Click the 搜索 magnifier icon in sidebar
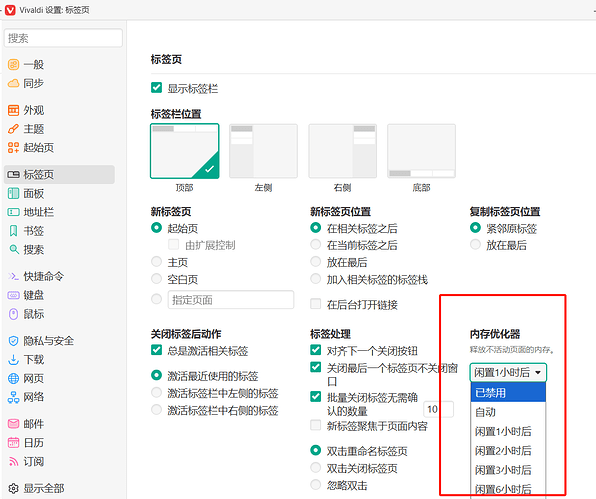This screenshot has height=499, width=596. point(14,249)
